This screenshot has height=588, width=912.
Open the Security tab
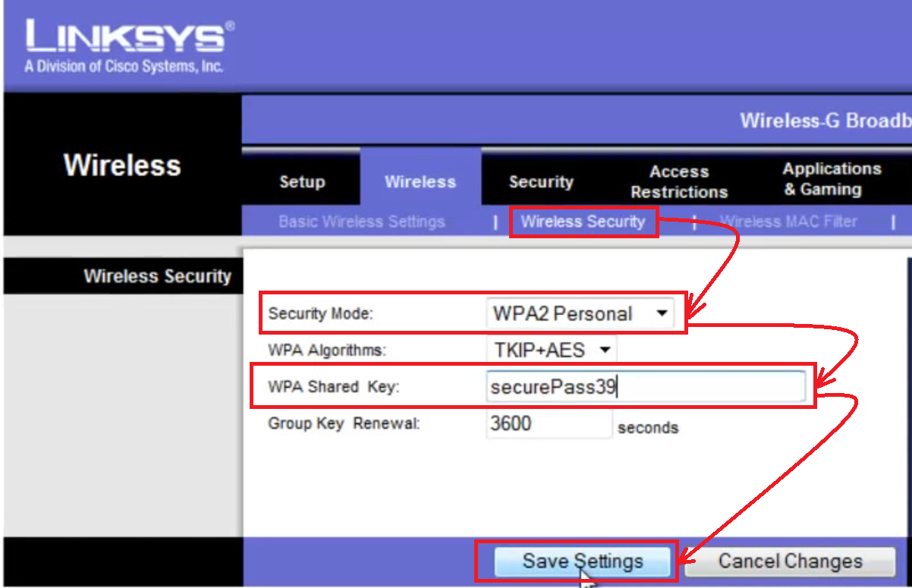click(541, 182)
